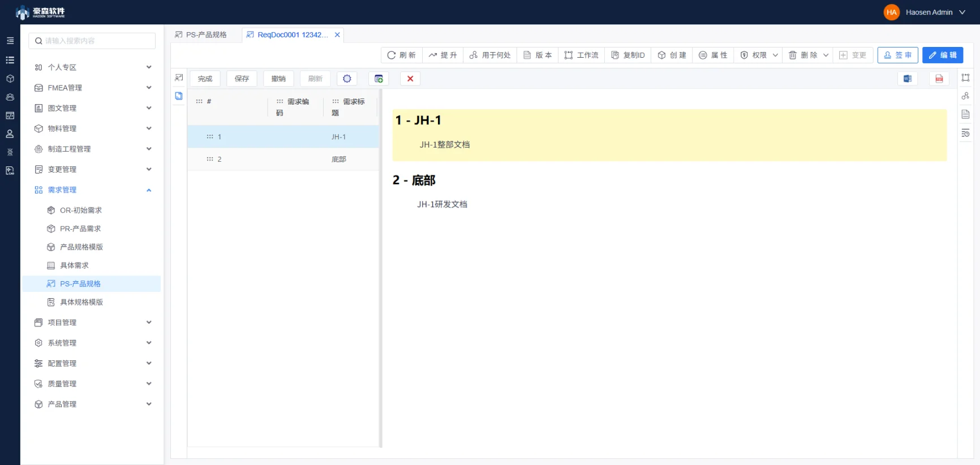Viewport: 980px width, 465px height.
Task: Open the history list icon in right rail
Action: (x=965, y=133)
